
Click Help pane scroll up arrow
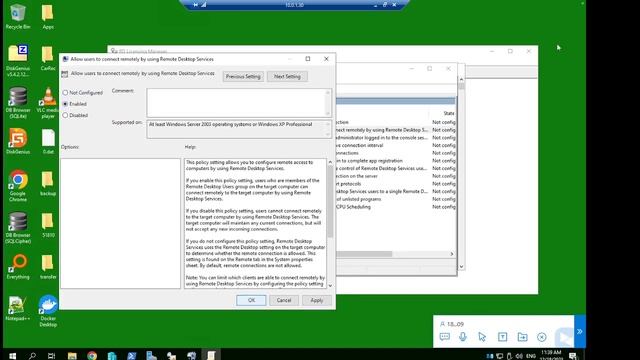click(330, 162)
